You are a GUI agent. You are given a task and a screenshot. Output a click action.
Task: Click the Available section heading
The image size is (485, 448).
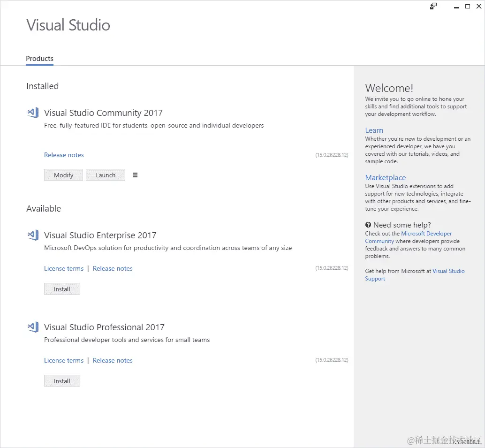pyautogui.click(x=44, y=209)
